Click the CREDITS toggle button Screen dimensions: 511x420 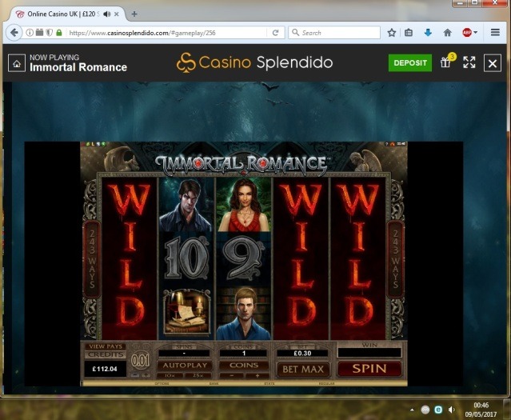click(106, 354)
